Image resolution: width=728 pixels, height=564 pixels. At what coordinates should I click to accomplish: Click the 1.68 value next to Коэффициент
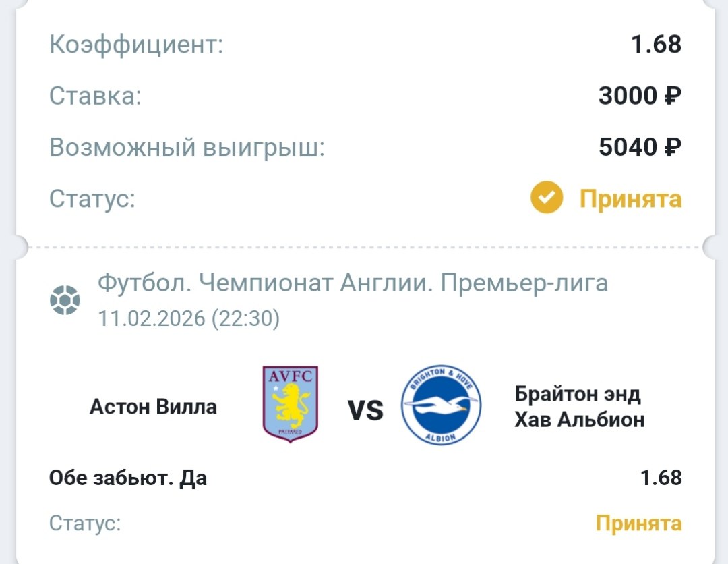click(656, 45)
